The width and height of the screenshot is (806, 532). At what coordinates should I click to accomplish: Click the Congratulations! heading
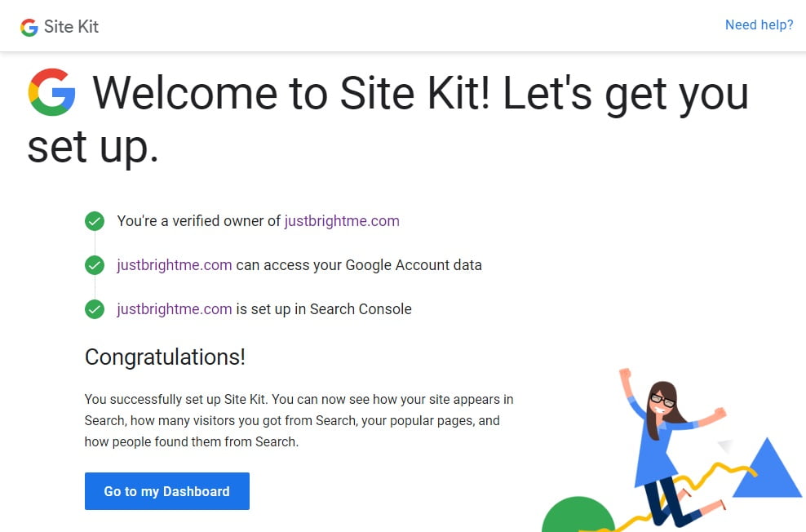pos(165,357)
